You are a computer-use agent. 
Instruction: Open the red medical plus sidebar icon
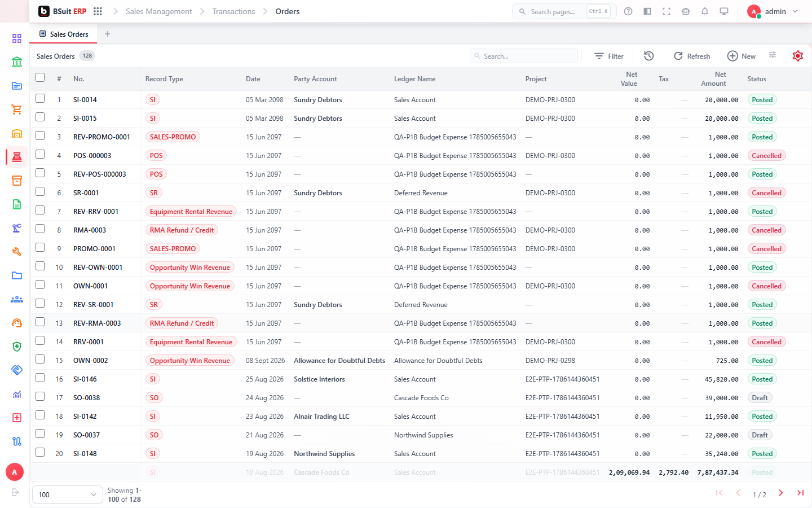17,418
